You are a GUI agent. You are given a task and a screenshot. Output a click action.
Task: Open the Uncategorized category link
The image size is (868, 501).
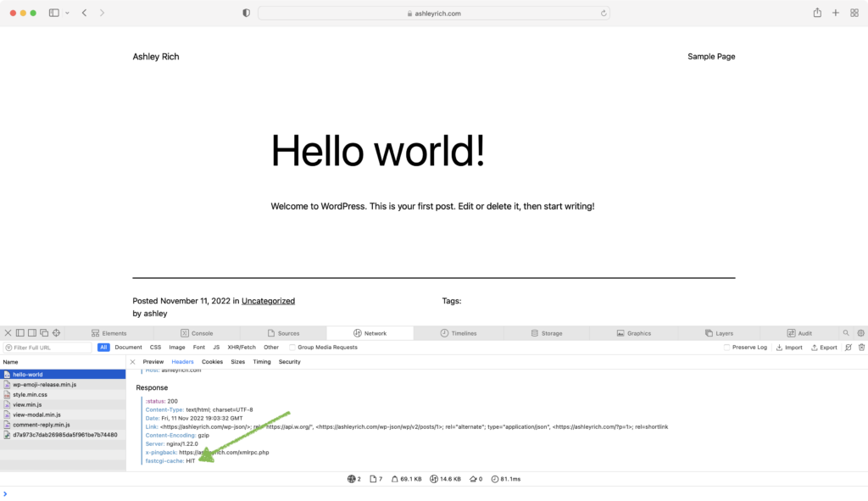tap(268, 300)
